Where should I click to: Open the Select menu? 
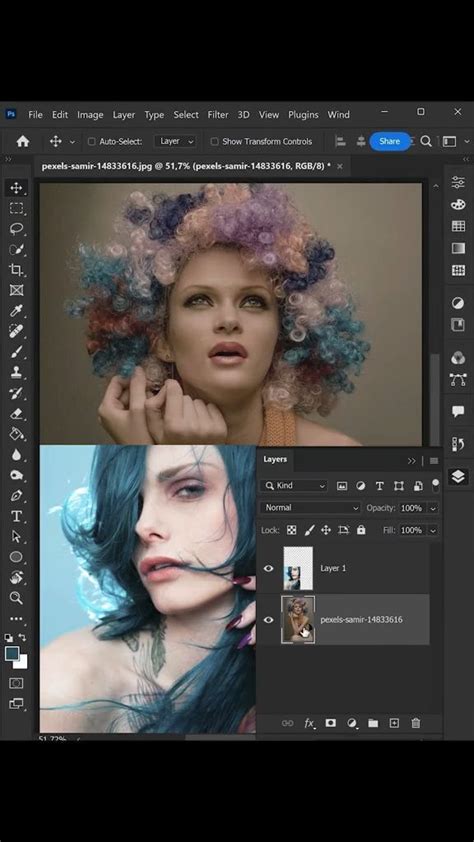click(186, 114)
